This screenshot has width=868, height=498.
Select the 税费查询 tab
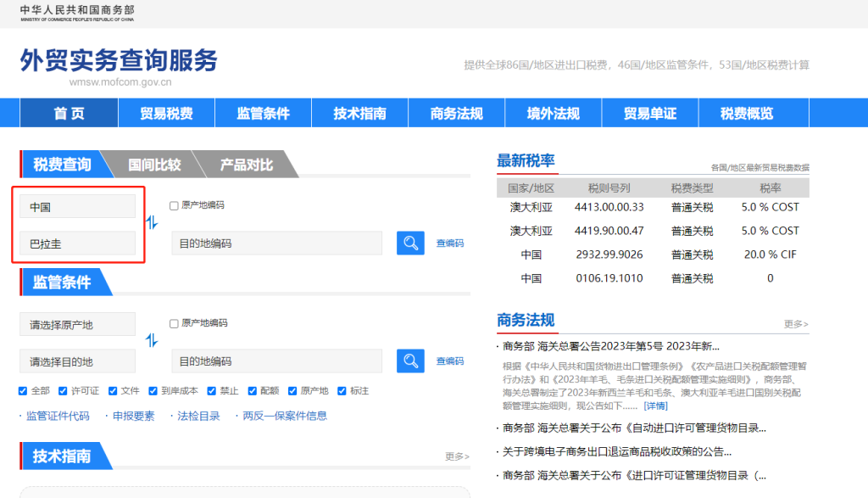(62, 165)
